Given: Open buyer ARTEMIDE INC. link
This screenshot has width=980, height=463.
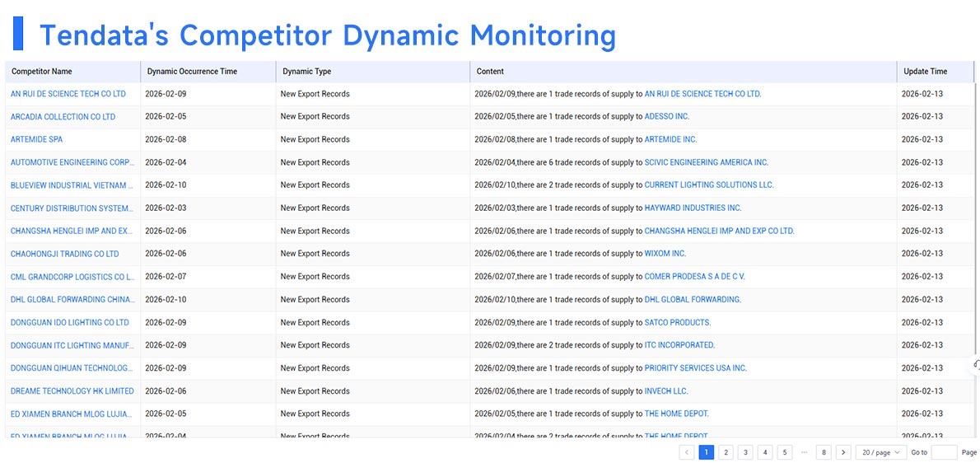Looking at the screenshot, I should (670, 139).
